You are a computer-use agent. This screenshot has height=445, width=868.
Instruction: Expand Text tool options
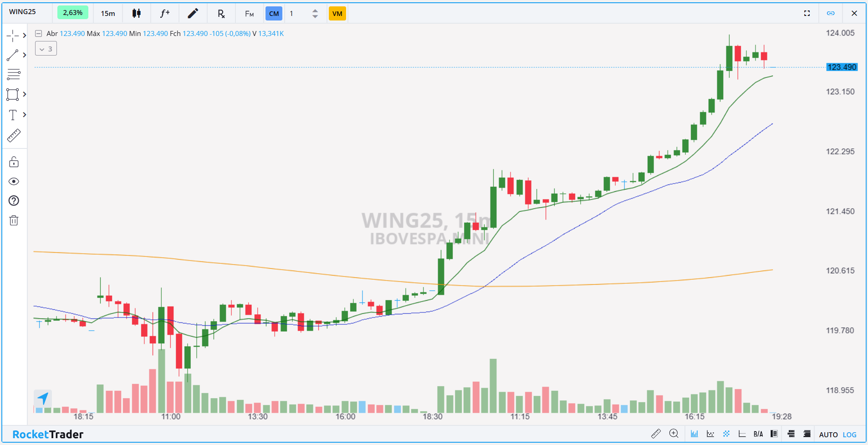(25, 115)
